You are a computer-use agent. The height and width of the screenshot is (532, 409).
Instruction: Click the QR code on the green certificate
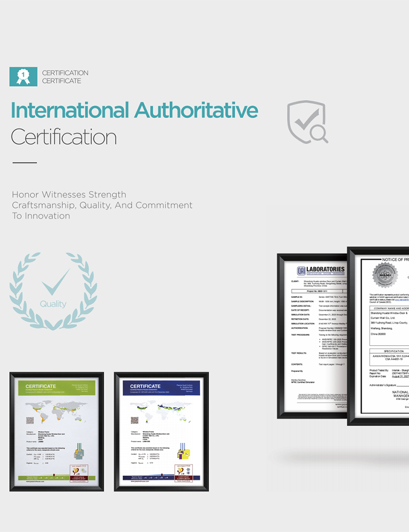(x=30, y=421)
